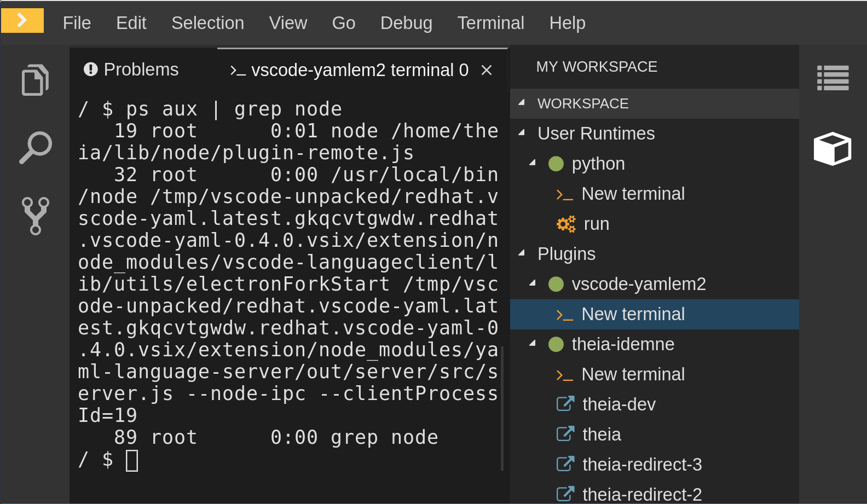Open the Terminal menu
The width and height of the screenshot is (867, 504).
click(490, 23)
